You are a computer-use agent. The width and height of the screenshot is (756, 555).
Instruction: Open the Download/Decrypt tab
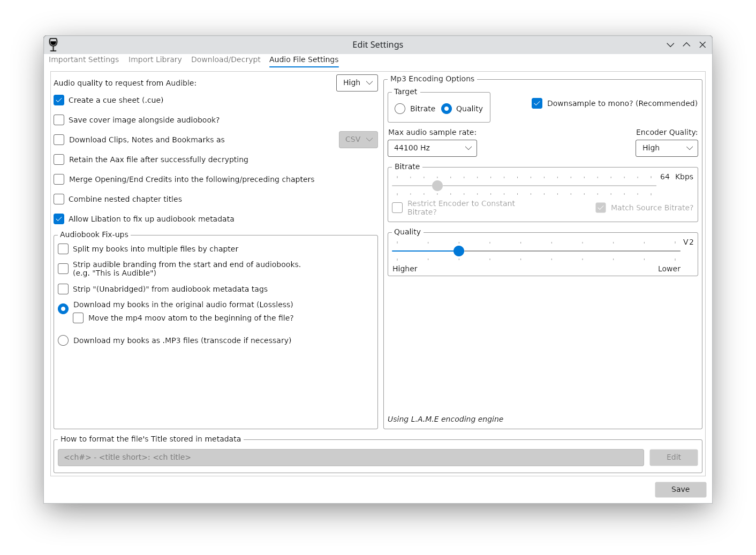pyautogui.click(x=225, y=59)
